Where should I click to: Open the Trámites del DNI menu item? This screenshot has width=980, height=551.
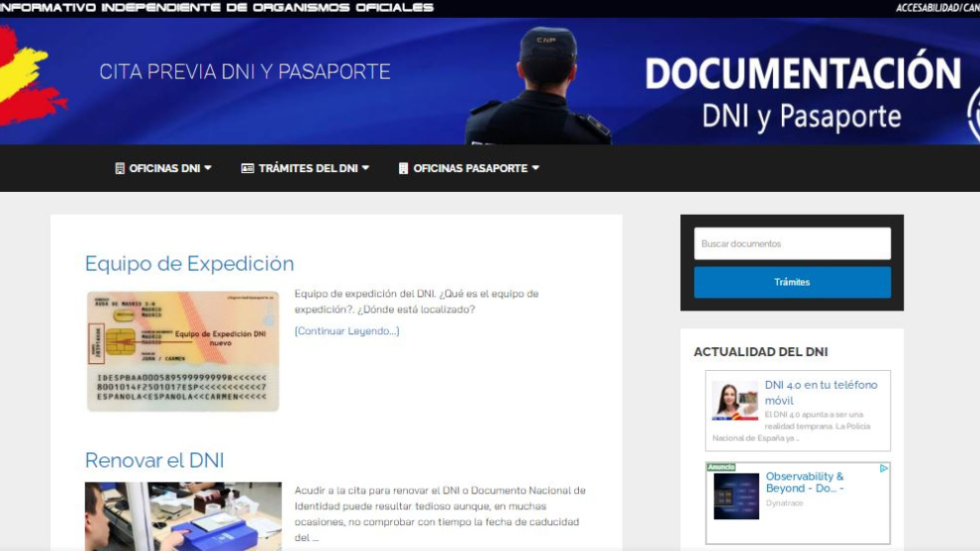point(308,168)
